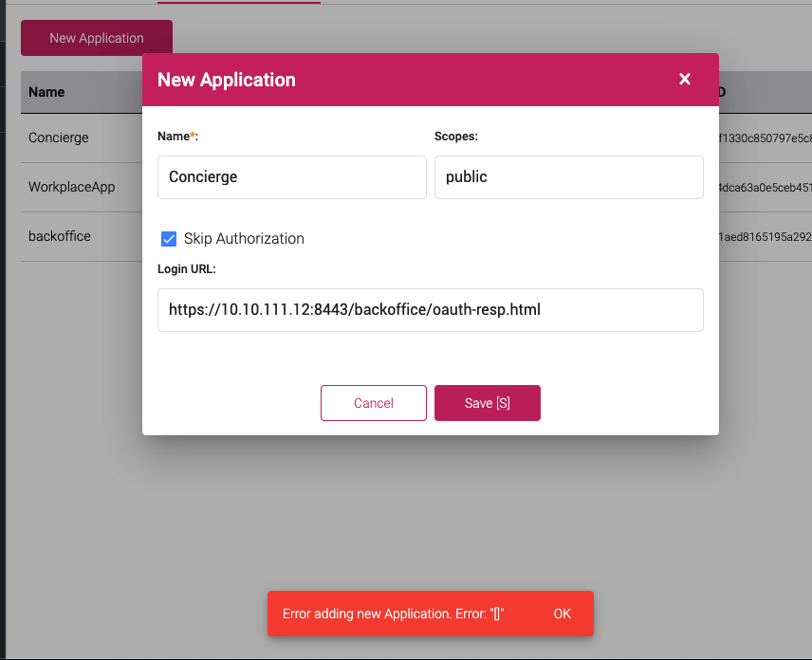Dismiss the error message with OK
Screen dimensions: 812x660
pos(562,614)
